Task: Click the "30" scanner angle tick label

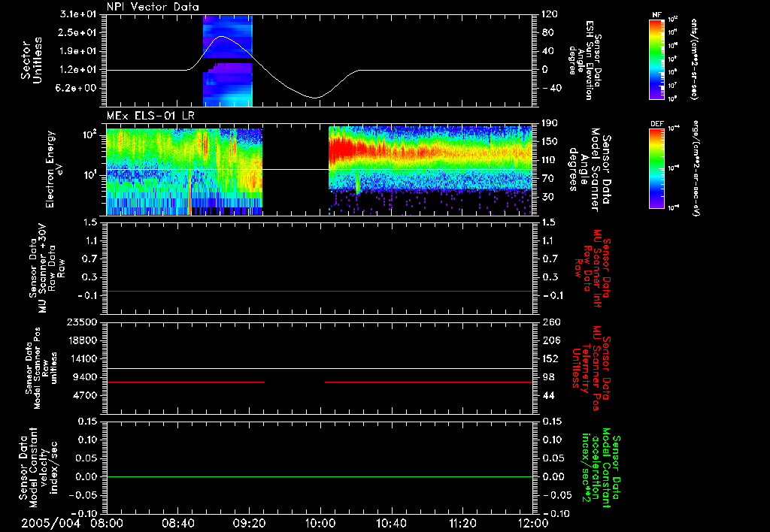Action: click(x=548, y=198)
